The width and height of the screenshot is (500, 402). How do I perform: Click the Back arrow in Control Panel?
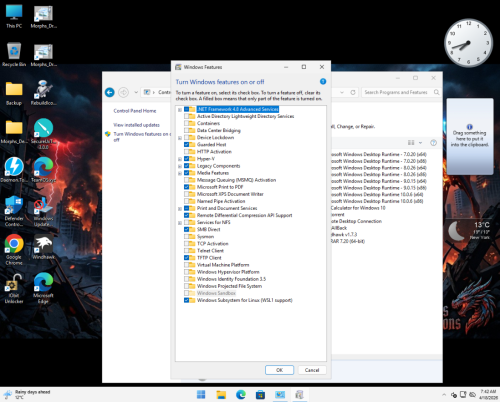coord(110,92)
